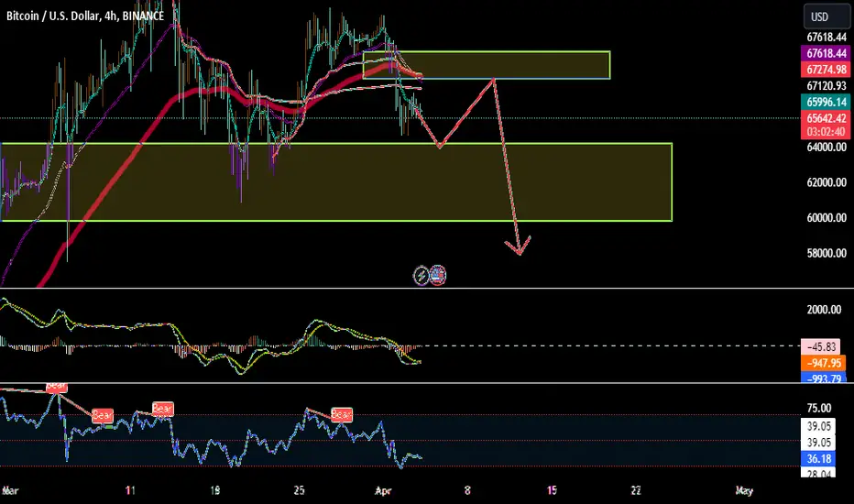Click the lightning bolt event icon
The image size is (854, 504).
(421, 276)
